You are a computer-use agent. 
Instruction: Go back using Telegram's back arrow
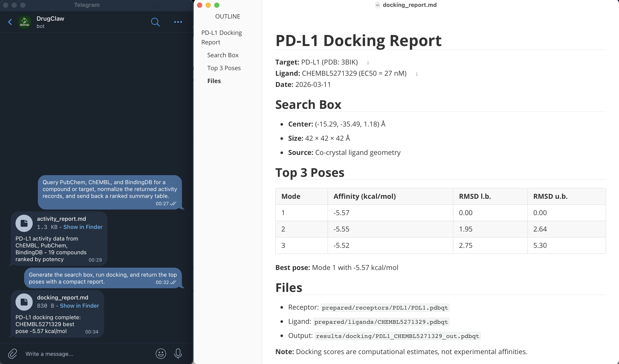(x=10, y=22)
